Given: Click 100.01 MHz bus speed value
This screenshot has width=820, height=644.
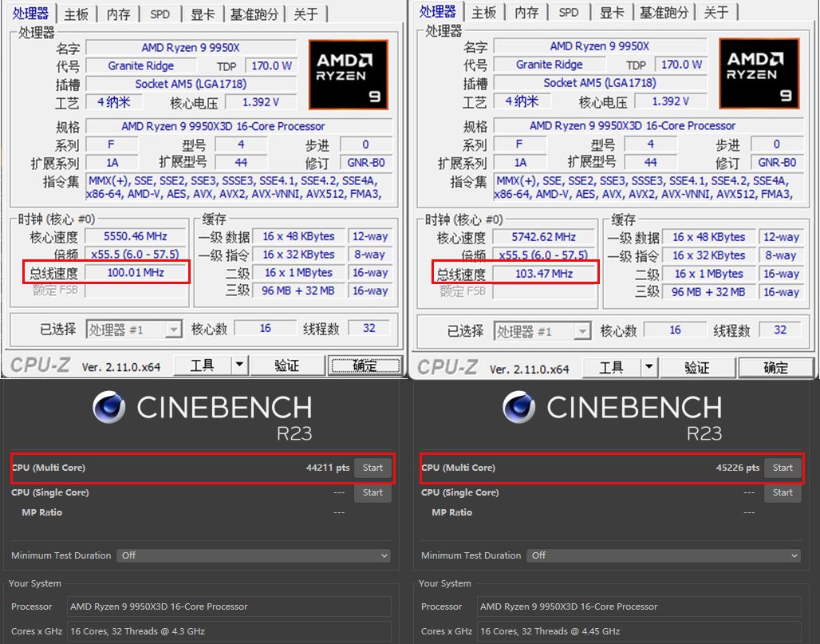Looking at the screenshot, I should (x=135, y=273).
